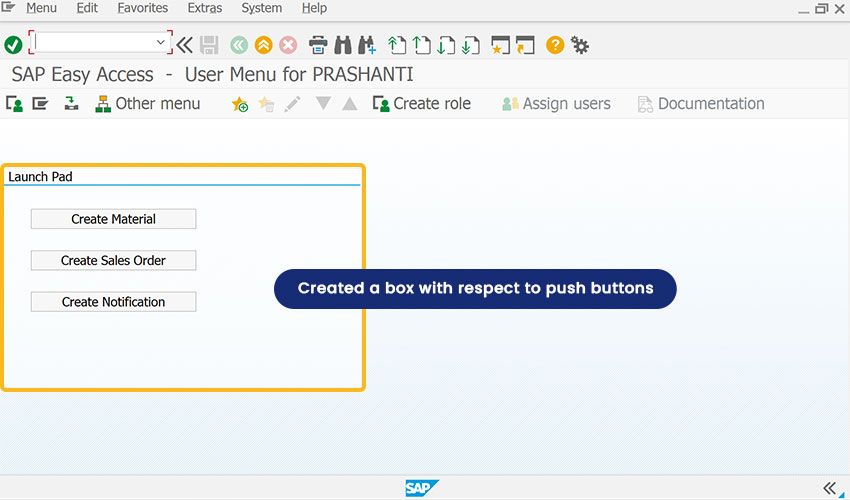Screen dimensions: 850x500
Task: Click the Create Notification button
Action: click(113, 302)
